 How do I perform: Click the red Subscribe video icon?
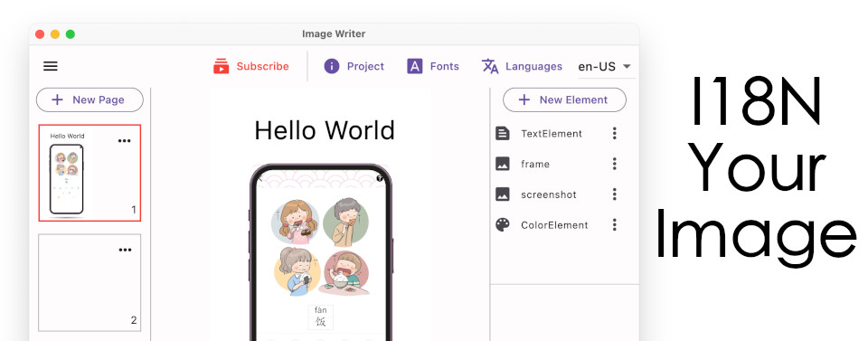(221, 66)
